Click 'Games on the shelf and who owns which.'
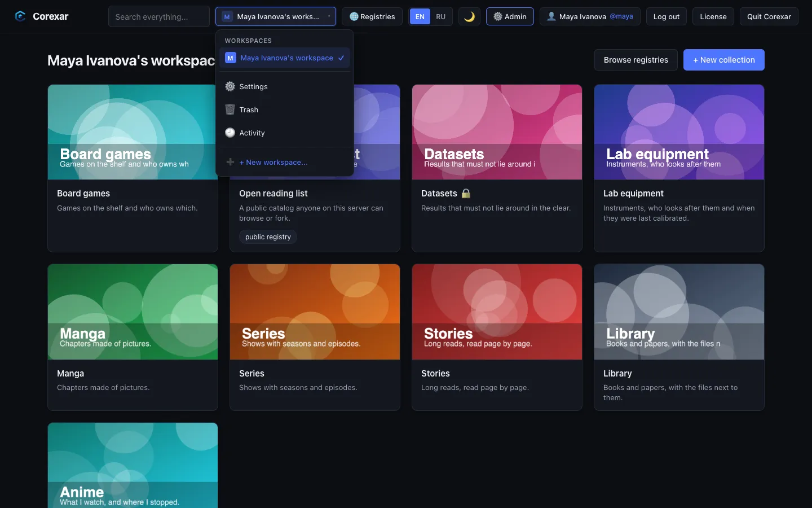The width and height of the screenshot is (812, 508). (127, 208)
